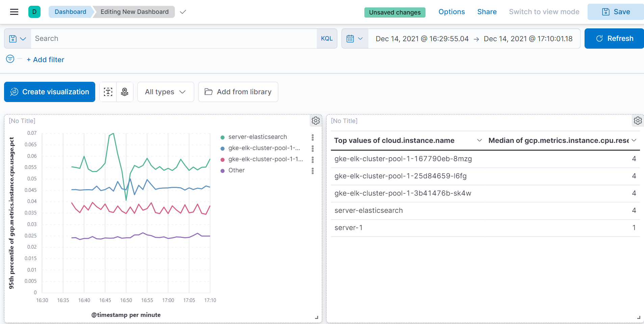Viewport: 644px width, 324px height.
Task: Open legend actions for pink gke-elk-cluster-pool-1-1... series
Action: click(313, 160)
